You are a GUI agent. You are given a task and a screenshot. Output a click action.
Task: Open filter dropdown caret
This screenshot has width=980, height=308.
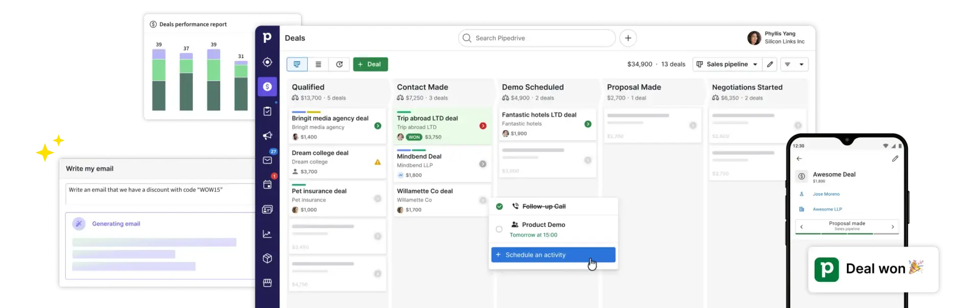point(801,64)
